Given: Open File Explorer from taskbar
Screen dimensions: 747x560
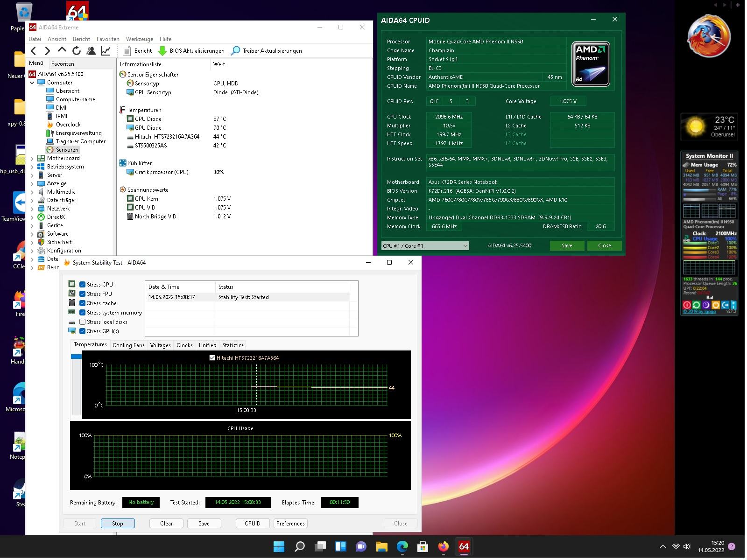Looking at the screenshot, I should pos(382,546).
